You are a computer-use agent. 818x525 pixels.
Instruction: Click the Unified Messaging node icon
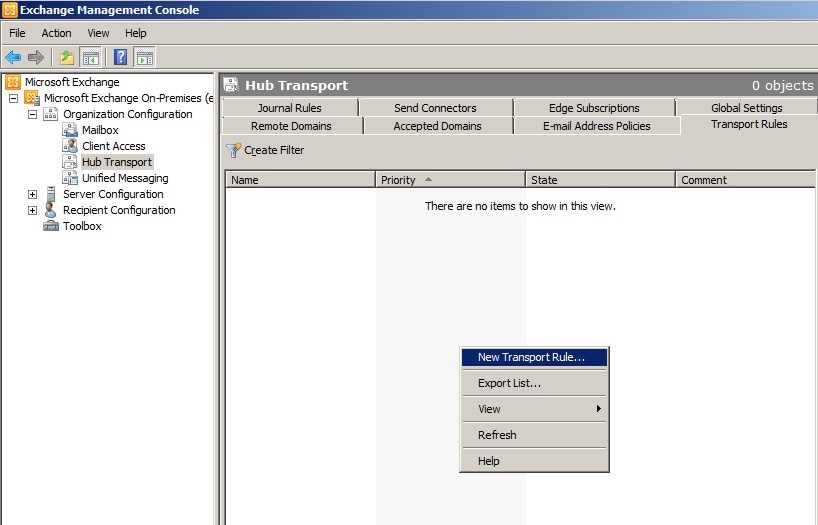70,178
